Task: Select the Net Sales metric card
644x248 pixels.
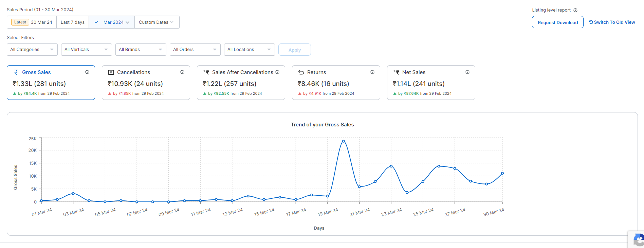Action: (x=431, y=83)
